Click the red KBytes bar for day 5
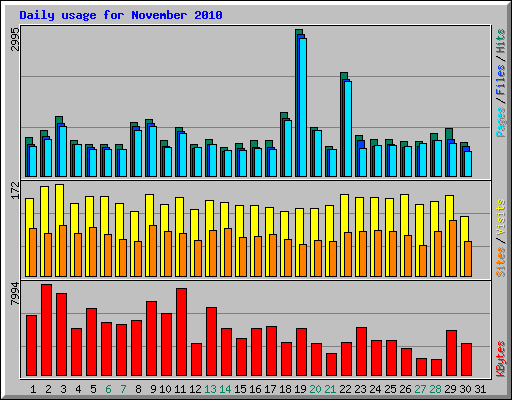The height and width of the screenshot is (400, 512). pyautogui.click(x=91, y=342)
